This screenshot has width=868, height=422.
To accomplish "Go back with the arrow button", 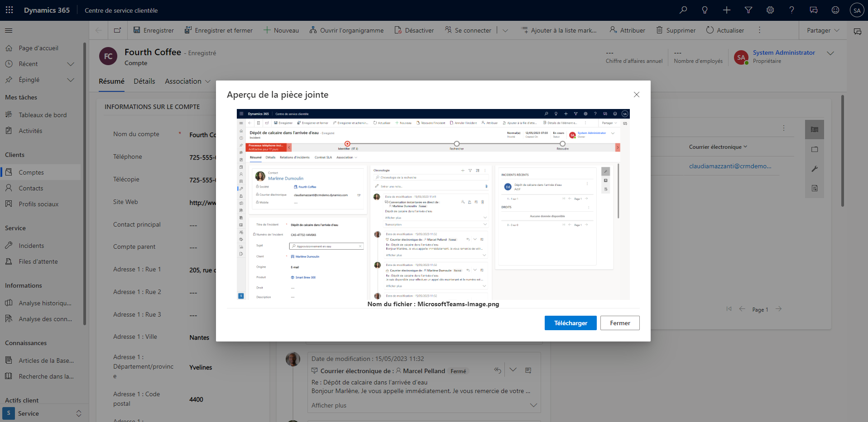I will pyautogui.click(x=99, y=30).
